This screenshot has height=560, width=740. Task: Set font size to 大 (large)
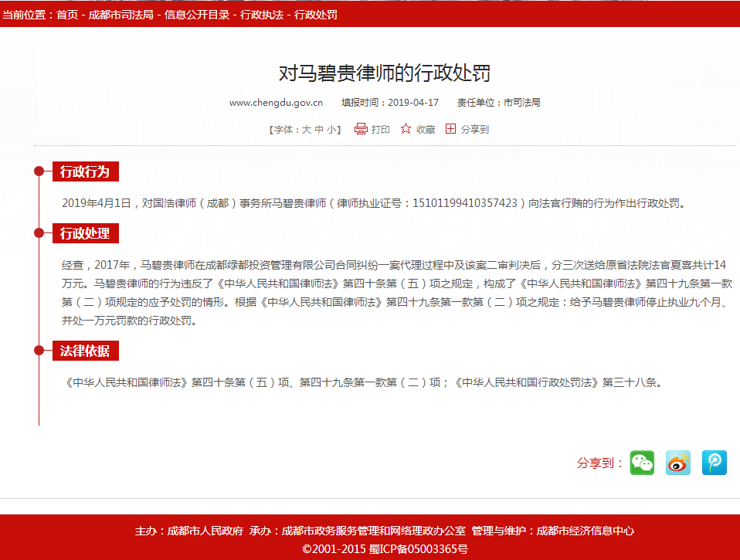306,130
